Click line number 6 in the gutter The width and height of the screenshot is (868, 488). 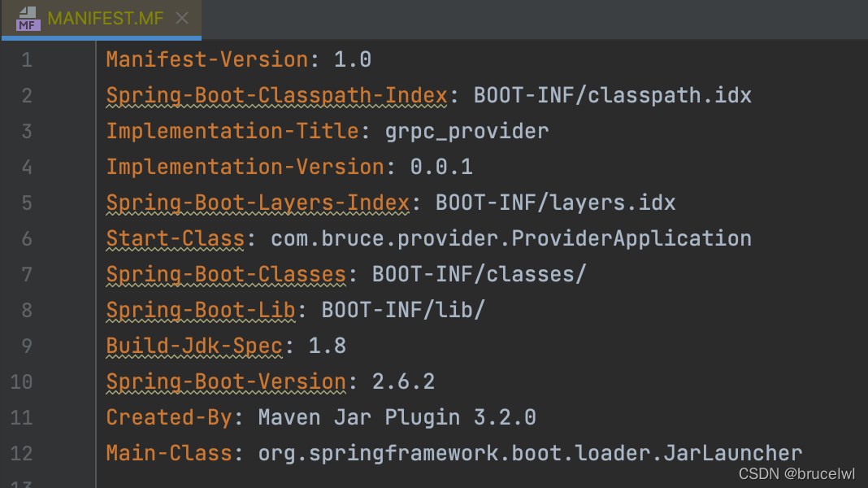27,239
